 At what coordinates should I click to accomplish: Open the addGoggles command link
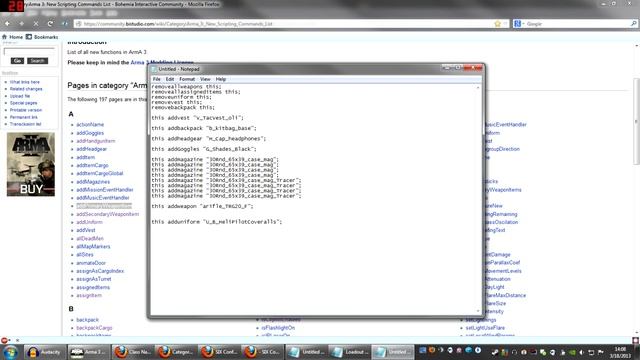(x=90, y=133)
